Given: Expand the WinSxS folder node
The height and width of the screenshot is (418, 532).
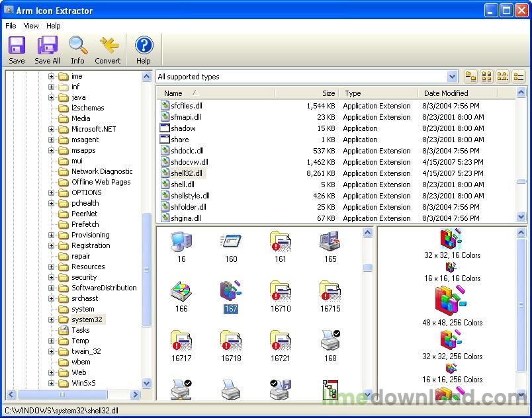Looking at the screenshot, I should click(51, 383).
